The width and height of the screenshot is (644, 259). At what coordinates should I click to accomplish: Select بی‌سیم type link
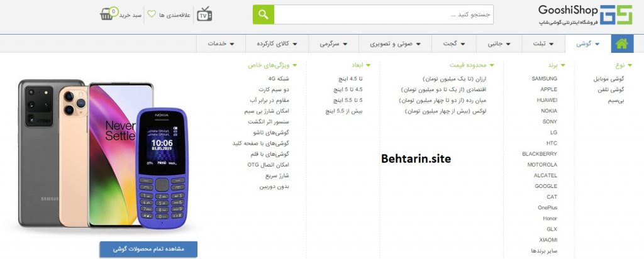tap(616, 100)
